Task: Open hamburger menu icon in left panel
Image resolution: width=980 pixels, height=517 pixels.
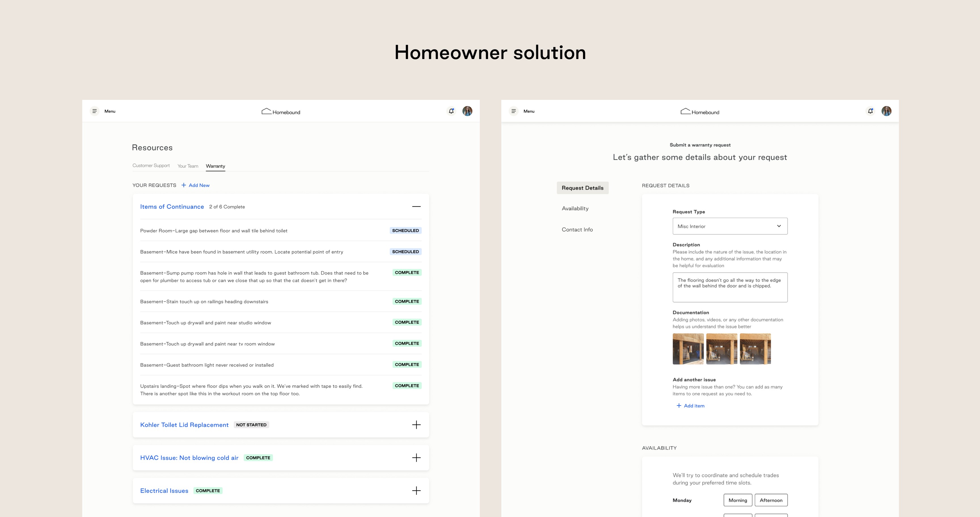Action: [94, 111]
